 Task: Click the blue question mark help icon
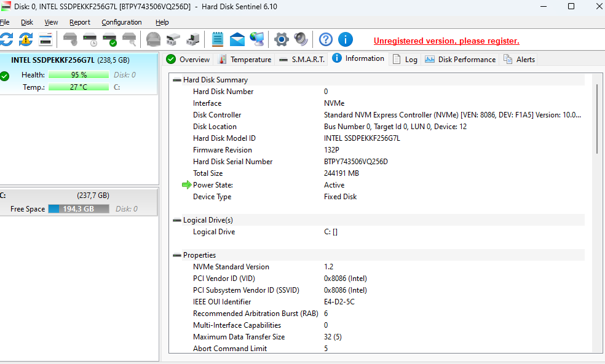coord(326,40)
